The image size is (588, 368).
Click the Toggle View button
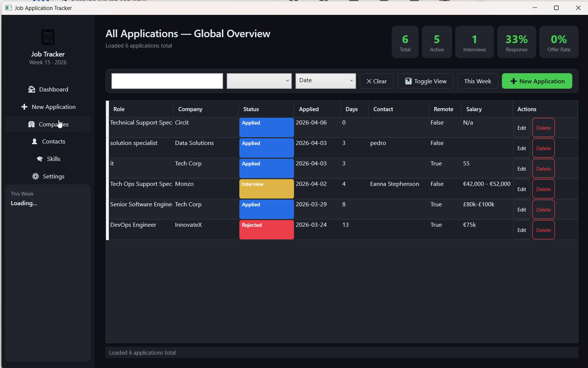pos(426,81)
